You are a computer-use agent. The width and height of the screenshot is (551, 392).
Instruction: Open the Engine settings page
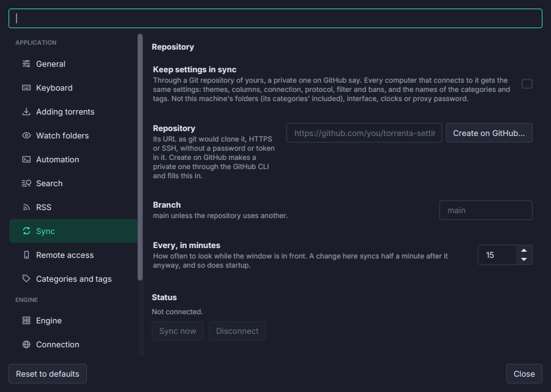pyautogui.click(x=73, y=320)
